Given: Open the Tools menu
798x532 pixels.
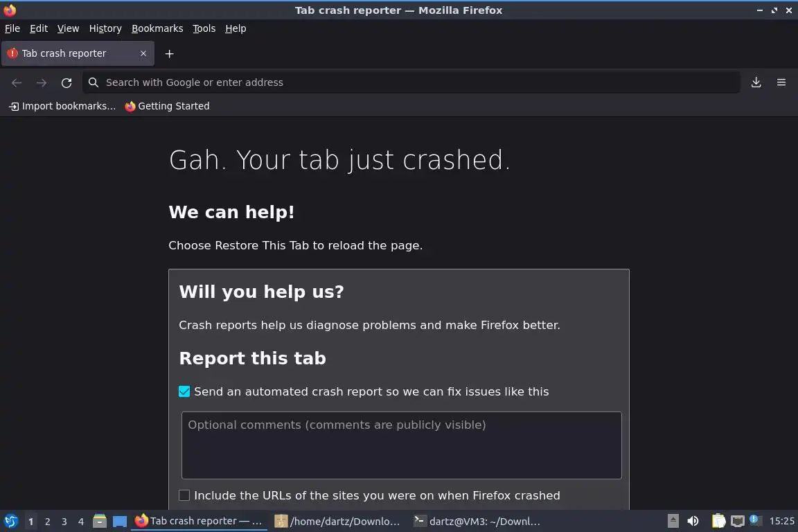Looking at the screenshot, I should pos(204,28).
